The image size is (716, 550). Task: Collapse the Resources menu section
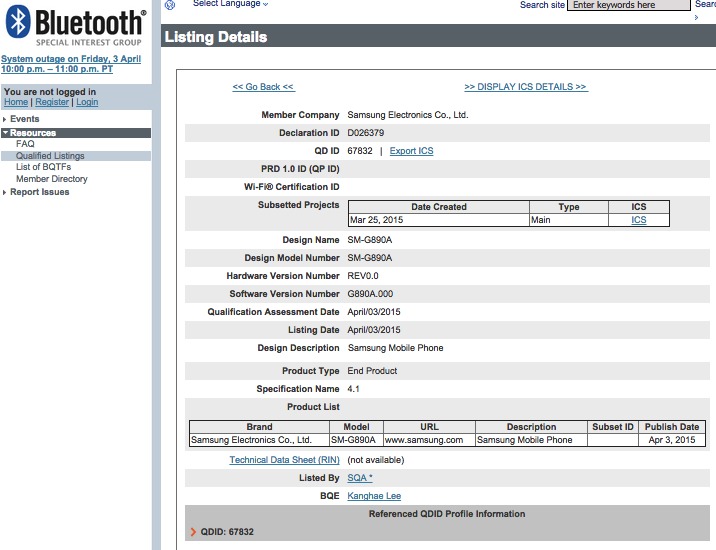click(x=76, y=133)
